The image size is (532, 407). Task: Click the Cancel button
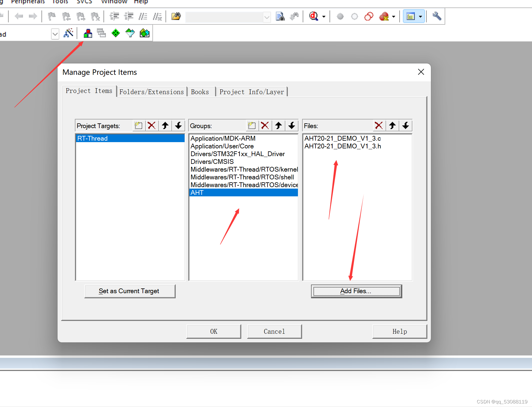click(274, 331)
